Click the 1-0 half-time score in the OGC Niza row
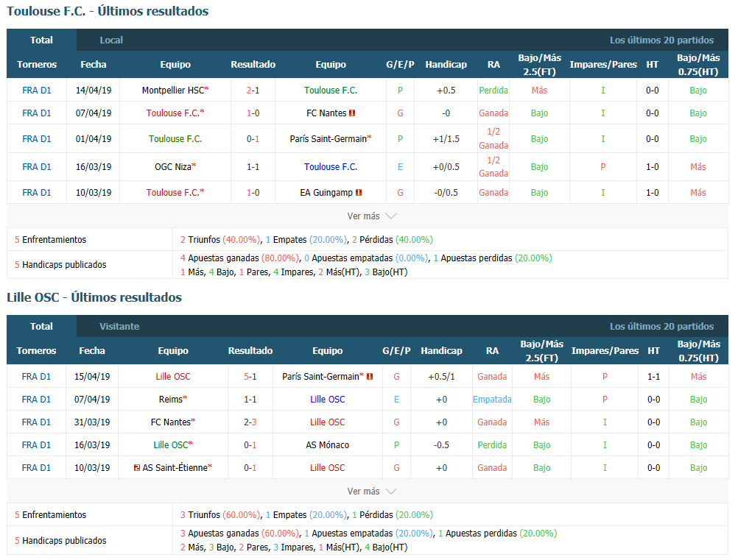 click(653, 167)
